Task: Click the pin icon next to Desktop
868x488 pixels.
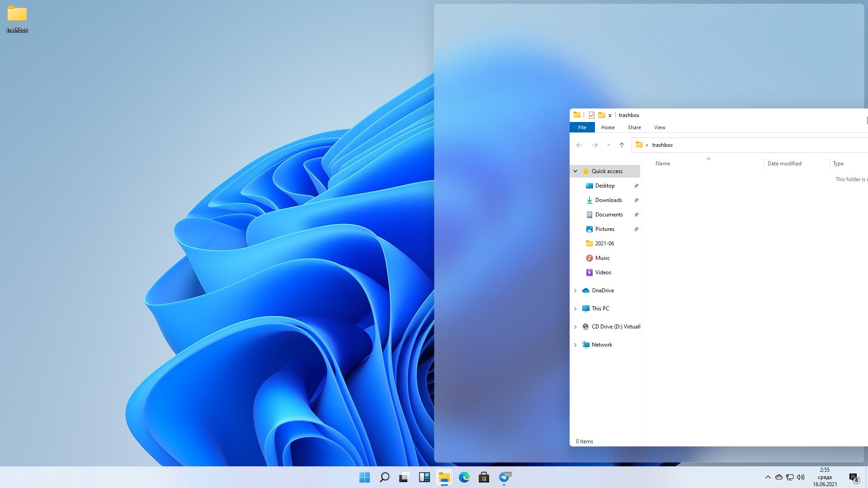Action: tap(636, 186)
